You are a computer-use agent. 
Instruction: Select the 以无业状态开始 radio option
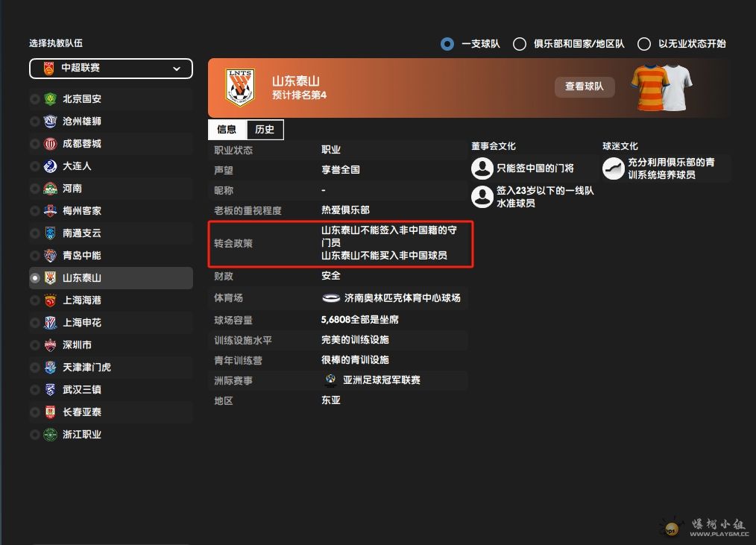[x=644, y=44]
